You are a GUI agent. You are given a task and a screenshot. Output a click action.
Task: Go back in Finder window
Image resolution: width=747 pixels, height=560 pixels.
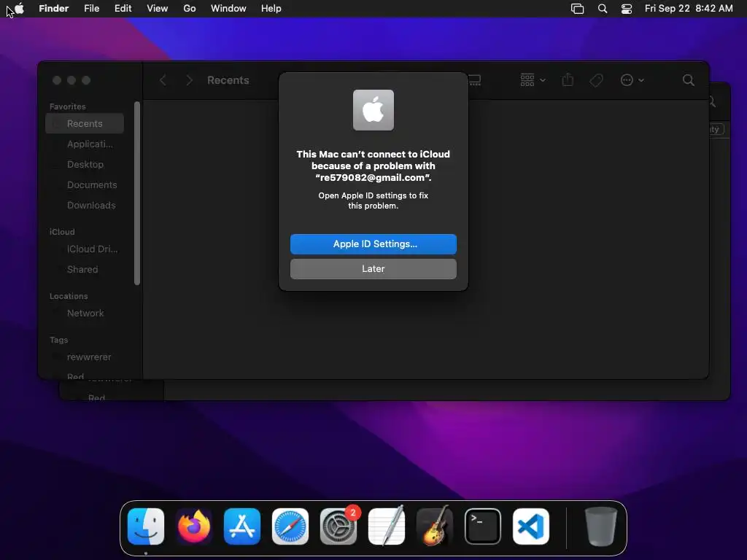(x=163, y=80)
